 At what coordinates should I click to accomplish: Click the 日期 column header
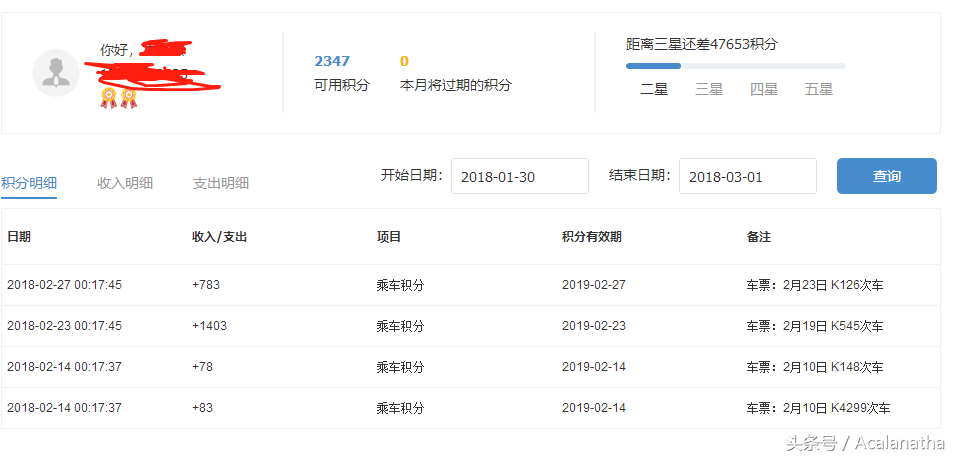click(19, 237)
